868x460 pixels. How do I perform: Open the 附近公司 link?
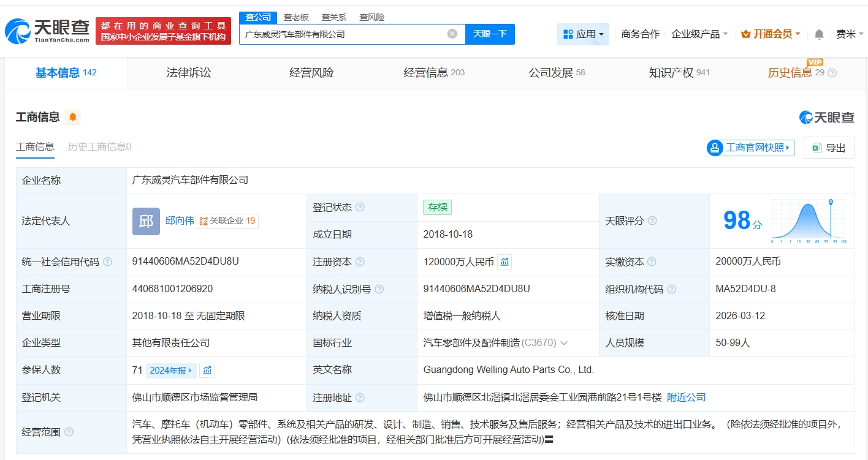[x=686, y=398]
